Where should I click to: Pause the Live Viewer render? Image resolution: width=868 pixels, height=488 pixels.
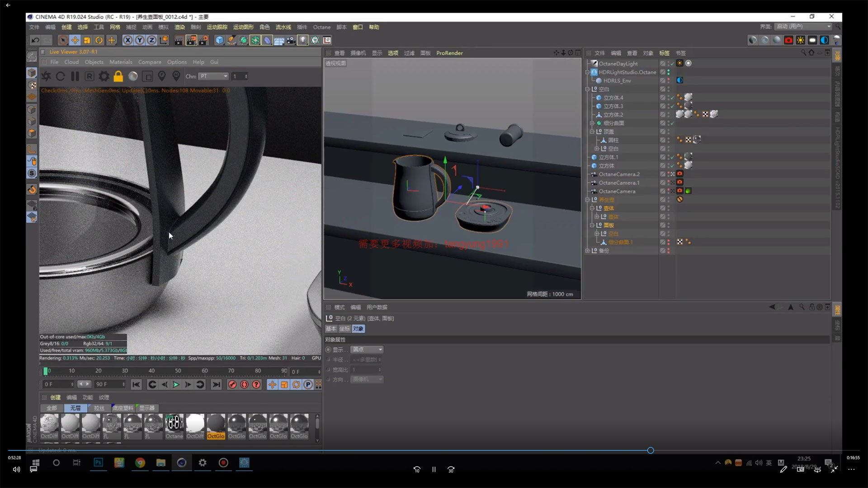pos(75,76)
